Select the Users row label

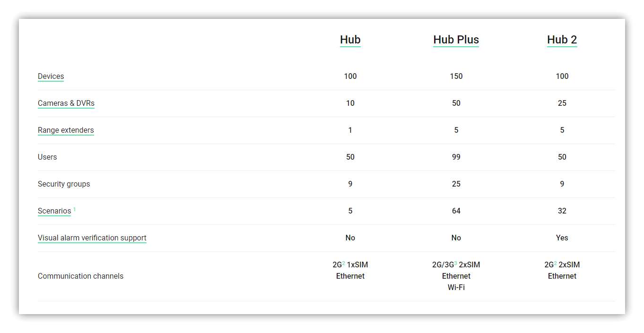coord(47,157)
